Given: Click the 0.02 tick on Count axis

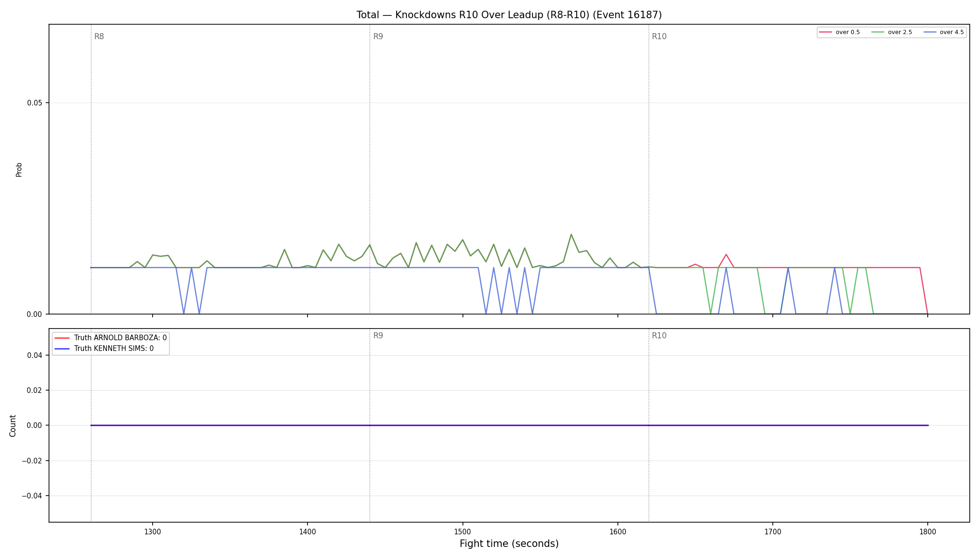Looking at the screenshot, I should 35,391.
